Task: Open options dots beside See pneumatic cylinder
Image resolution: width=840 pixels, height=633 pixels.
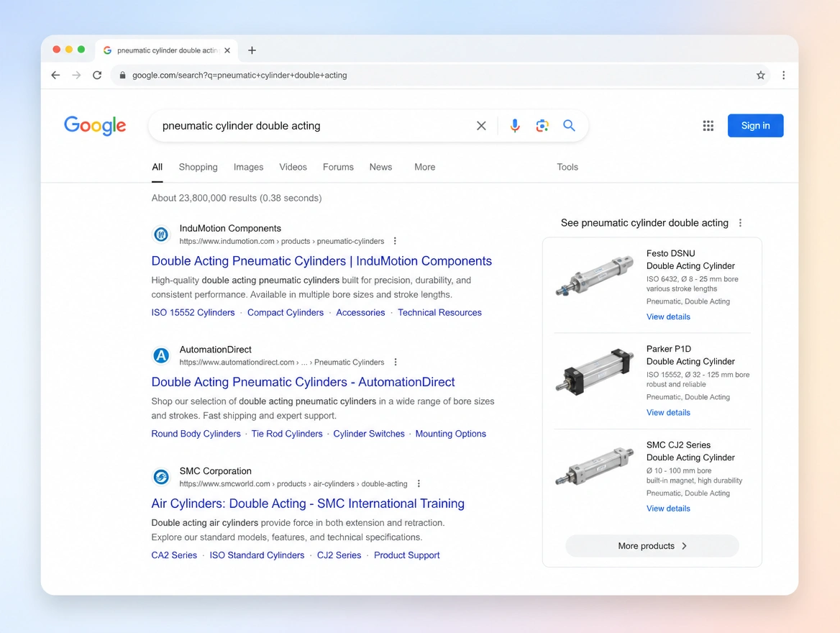Action: click(x=740, y=223)
